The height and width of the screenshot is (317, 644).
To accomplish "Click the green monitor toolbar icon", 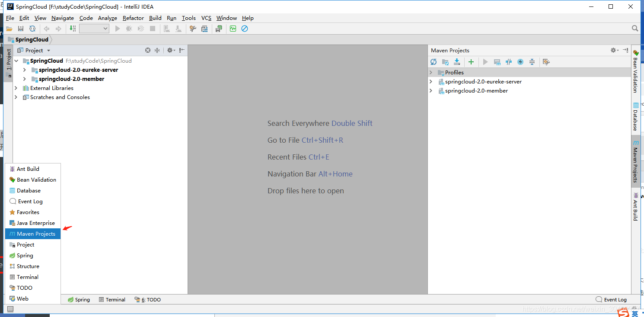I will 233,29.
